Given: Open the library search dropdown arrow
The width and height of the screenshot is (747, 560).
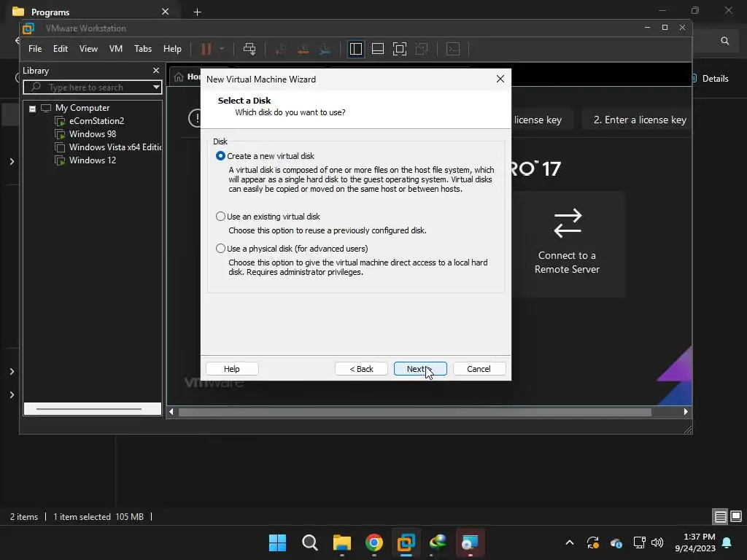Looking at the screenshot, I should click(x=156, y=87).
